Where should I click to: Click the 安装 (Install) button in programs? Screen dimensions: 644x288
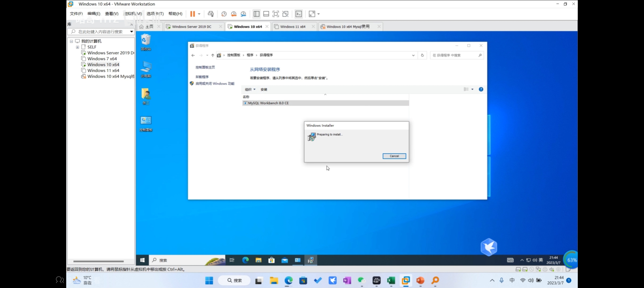tap(263, 89)
